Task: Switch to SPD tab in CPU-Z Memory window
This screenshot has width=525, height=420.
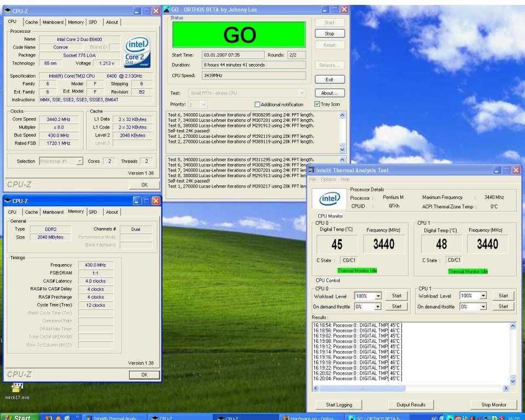Action: [93, 212]
